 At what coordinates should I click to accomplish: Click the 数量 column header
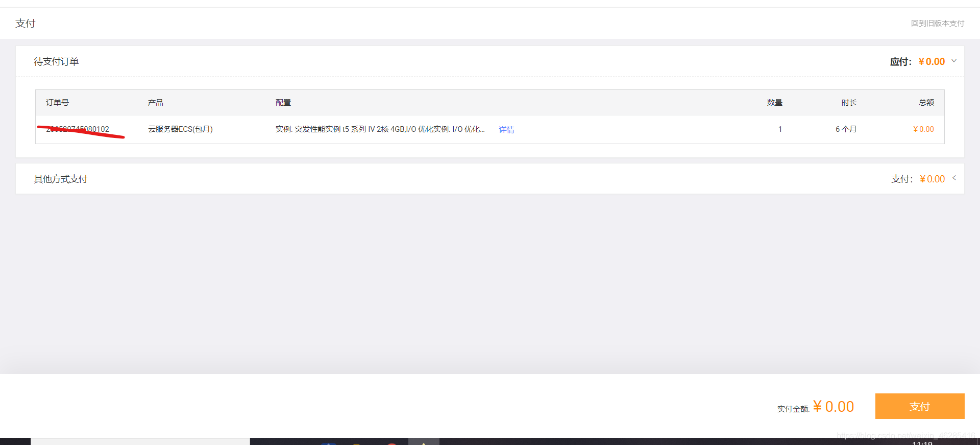click(x=775, y=102)
